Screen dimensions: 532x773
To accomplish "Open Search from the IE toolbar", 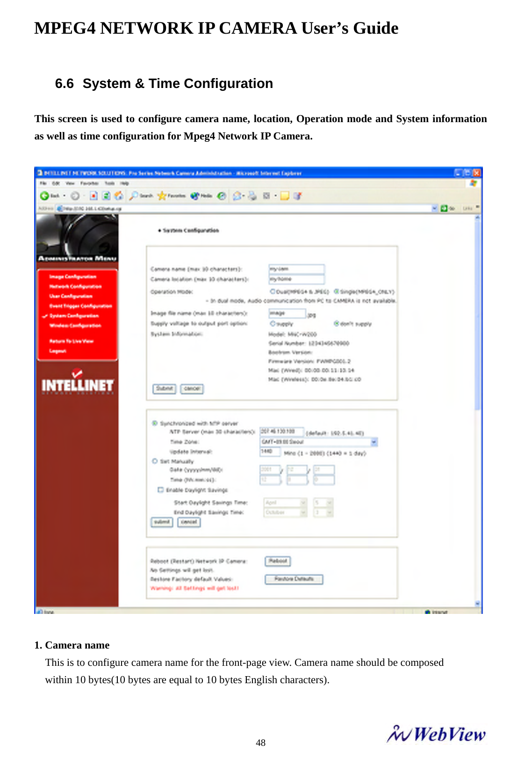I will (141, 196).
